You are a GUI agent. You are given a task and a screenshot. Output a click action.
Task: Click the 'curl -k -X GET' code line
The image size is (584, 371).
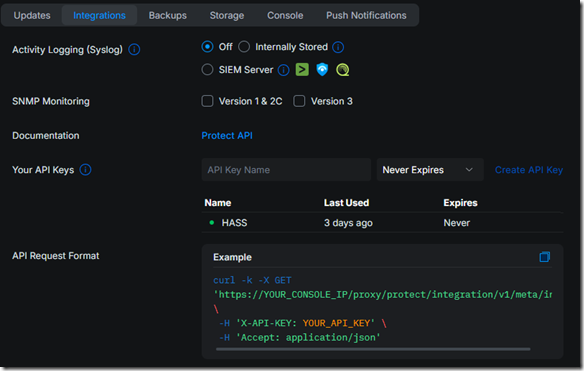[252, 280]
